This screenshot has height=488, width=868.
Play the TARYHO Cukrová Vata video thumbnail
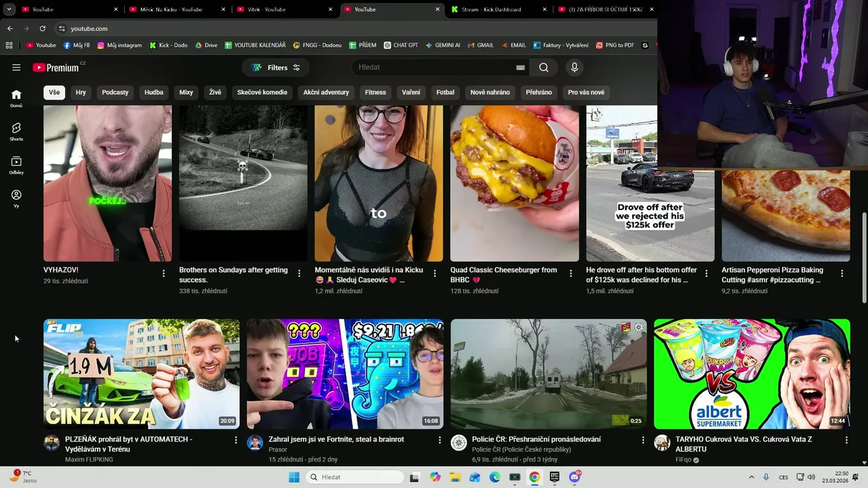752,374
